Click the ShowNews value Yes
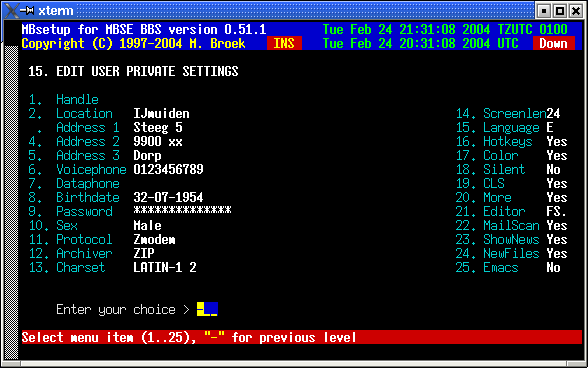The width and height of the screenshot is (588, 368). click(557, 239)
